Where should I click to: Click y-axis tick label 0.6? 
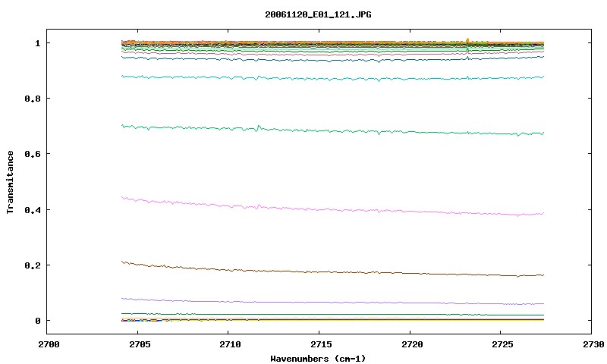33,154
